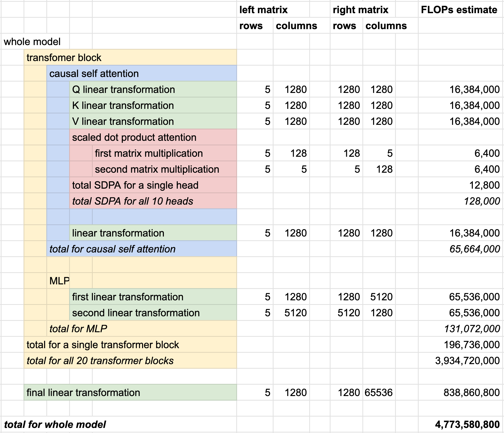Select the 128,000 FLOPs value cell
504x433 pixels.
(x=482, y=201)
